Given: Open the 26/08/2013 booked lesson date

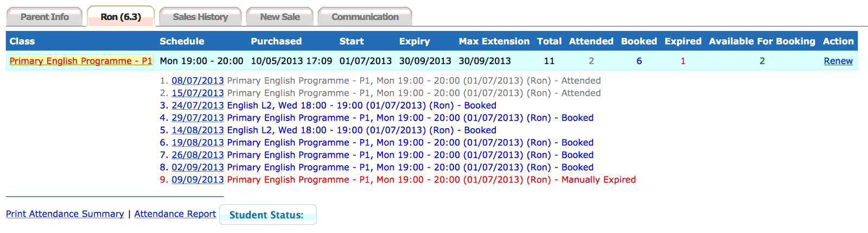Looking at the screenshot, I should [x=197, y=155].
